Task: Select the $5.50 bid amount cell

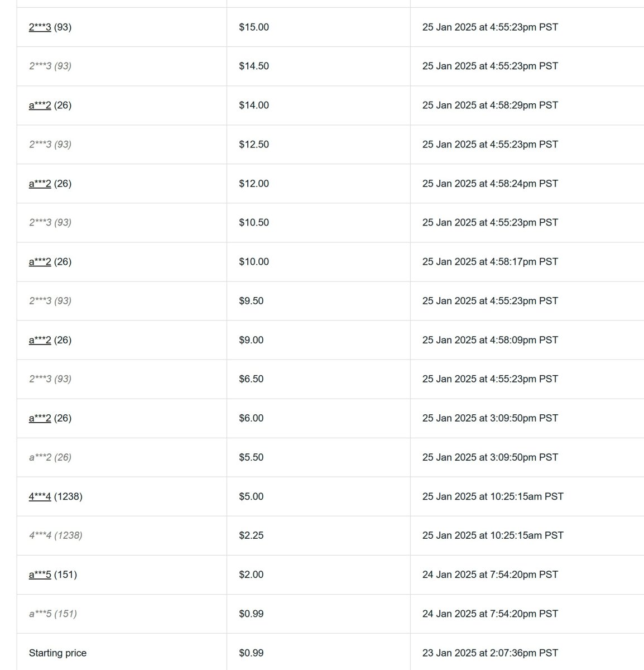Action: pos(251,457)
